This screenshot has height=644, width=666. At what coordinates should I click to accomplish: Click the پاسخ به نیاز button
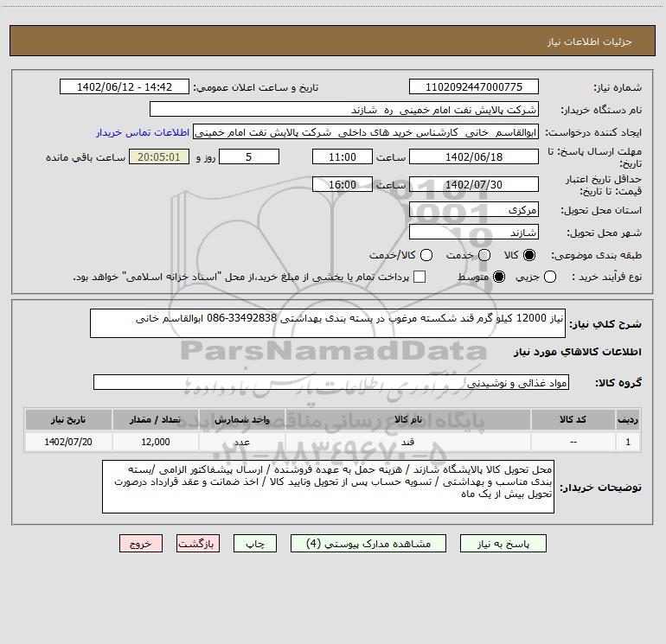pos(503,544)
